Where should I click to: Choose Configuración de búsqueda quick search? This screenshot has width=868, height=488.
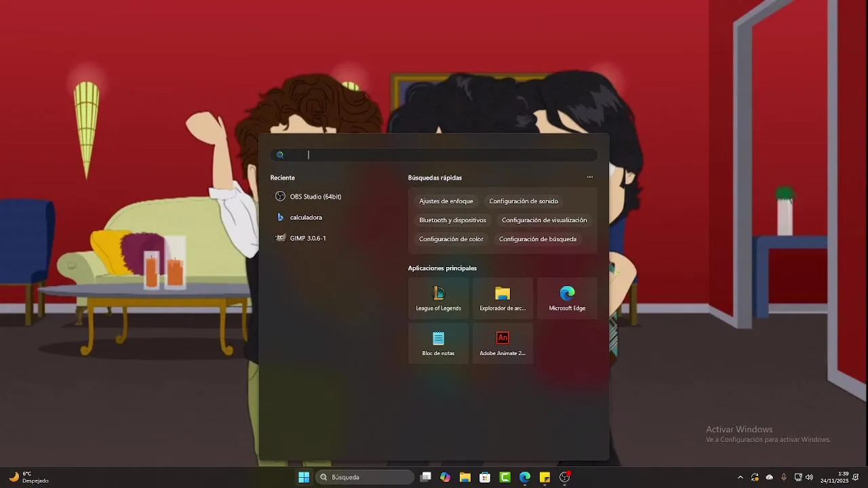tap(538, 239)
